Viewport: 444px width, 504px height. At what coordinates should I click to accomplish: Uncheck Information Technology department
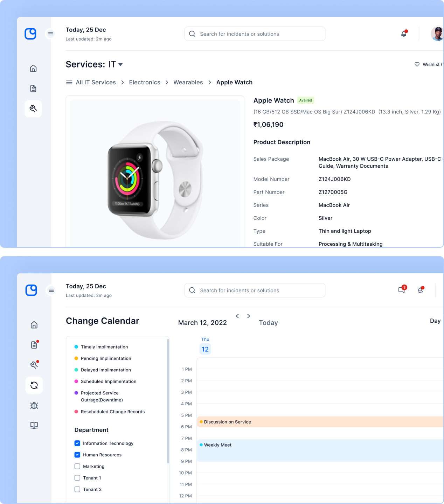pyautogui.click(x=77, y=443)
